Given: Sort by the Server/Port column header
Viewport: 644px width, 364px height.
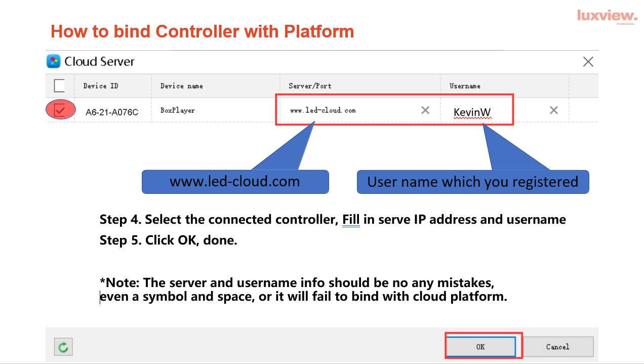Looking at the screenshot, I should [x=310, y=86].
